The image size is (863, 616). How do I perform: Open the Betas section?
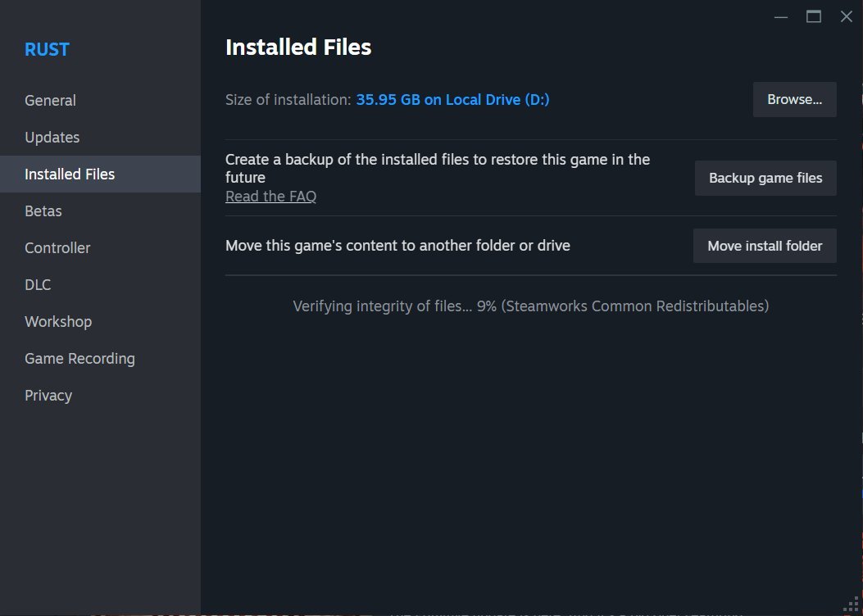pos(43,211)
